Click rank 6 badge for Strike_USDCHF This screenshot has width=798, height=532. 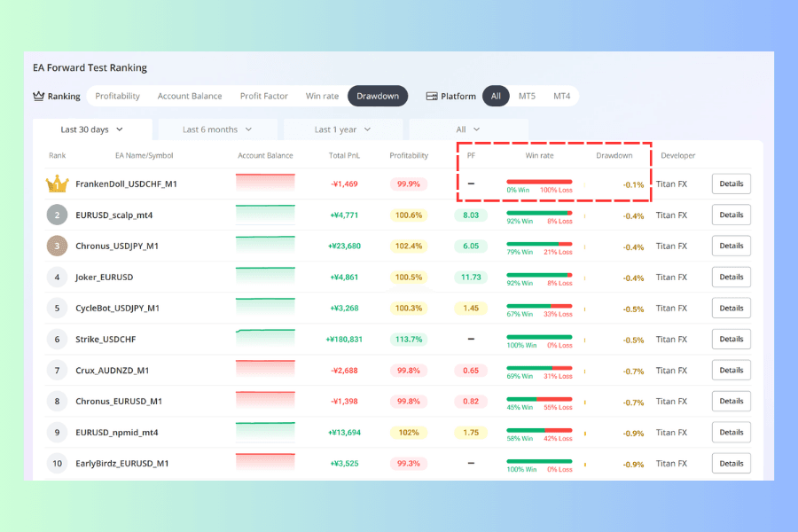tap(57, 339)
